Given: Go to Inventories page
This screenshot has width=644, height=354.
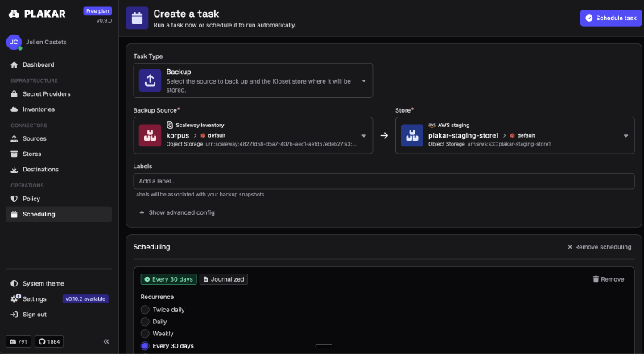Looking at the screenshot, I should click(39, 109).
